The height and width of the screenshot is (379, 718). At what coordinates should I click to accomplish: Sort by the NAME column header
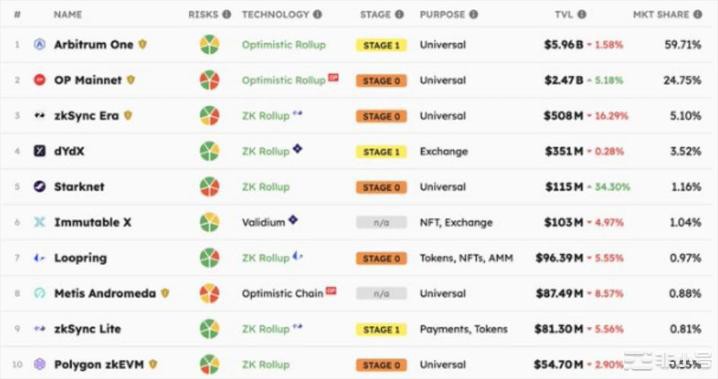(68, 15)
